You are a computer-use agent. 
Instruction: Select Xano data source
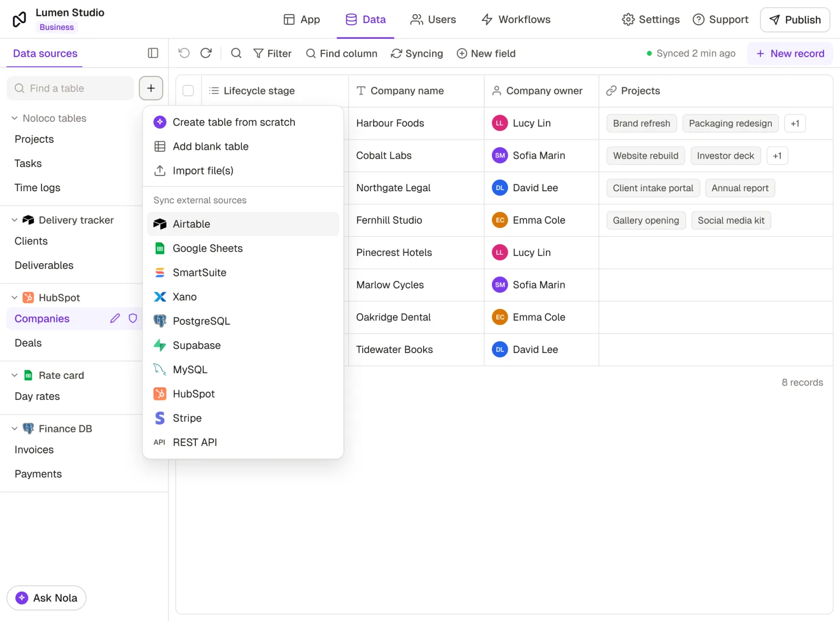pyautogui.click(x=243, y=297)
